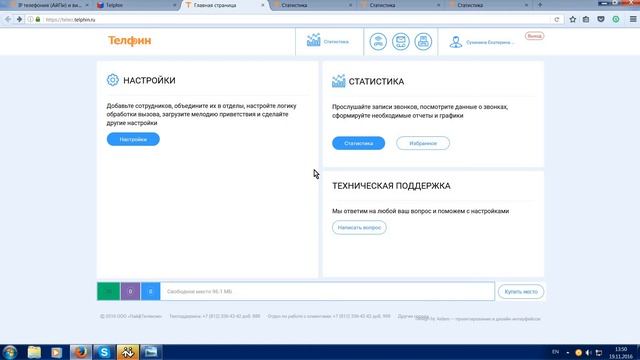The height and width of the screenshot is (360, 640).
Task: Click the Firefox taskbar icon
Action: pyautogui.click(x=80, y=352)
